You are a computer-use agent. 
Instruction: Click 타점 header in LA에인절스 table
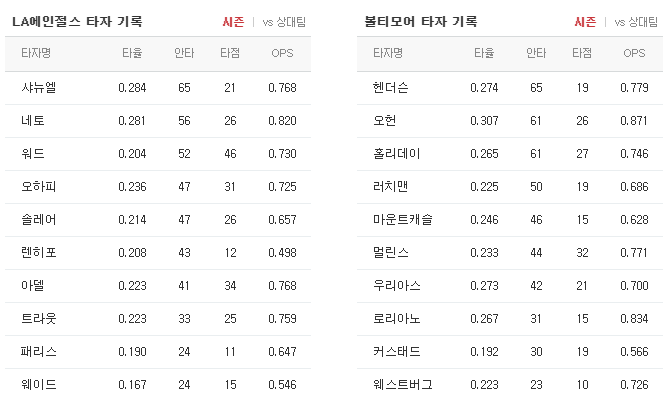(230, 53)
